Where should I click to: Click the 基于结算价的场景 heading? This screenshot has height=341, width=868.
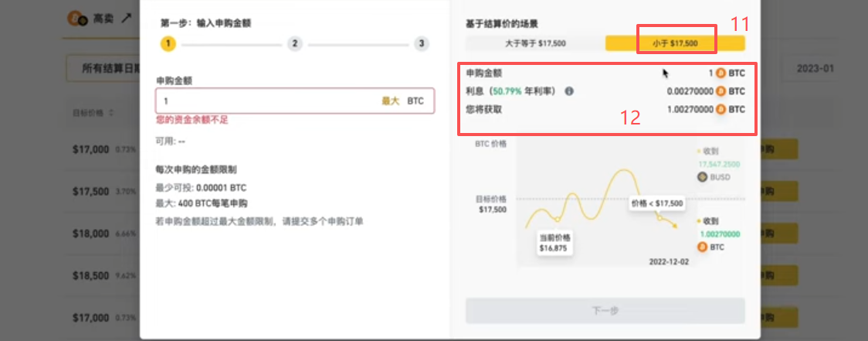(503, 23)
